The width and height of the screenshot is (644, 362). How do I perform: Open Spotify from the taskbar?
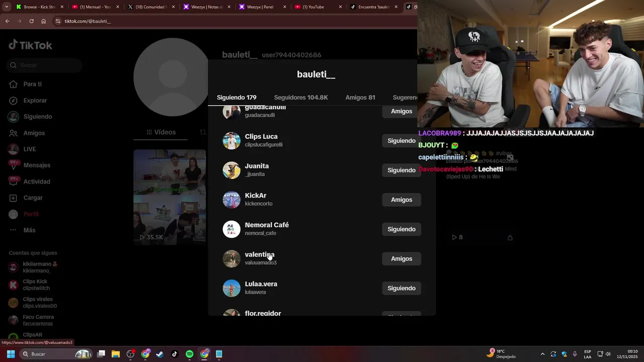tap(189, 354)
